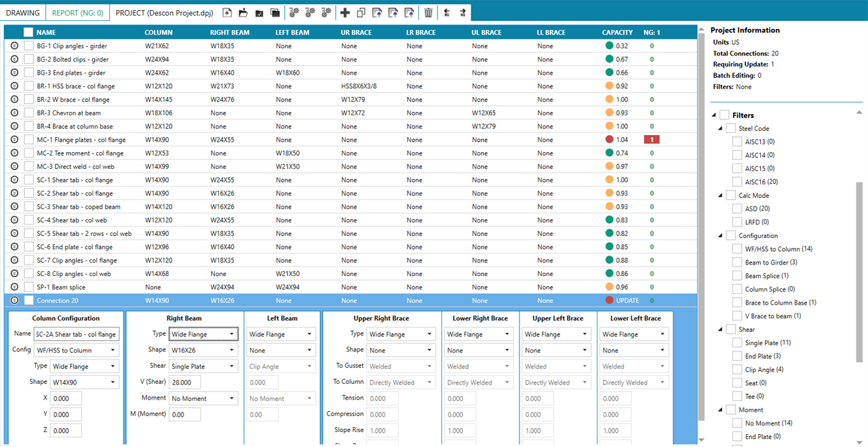Click the filters panel vertical scrollbar
The width and height of the screenshot is (868, 447).
(859, 272)
